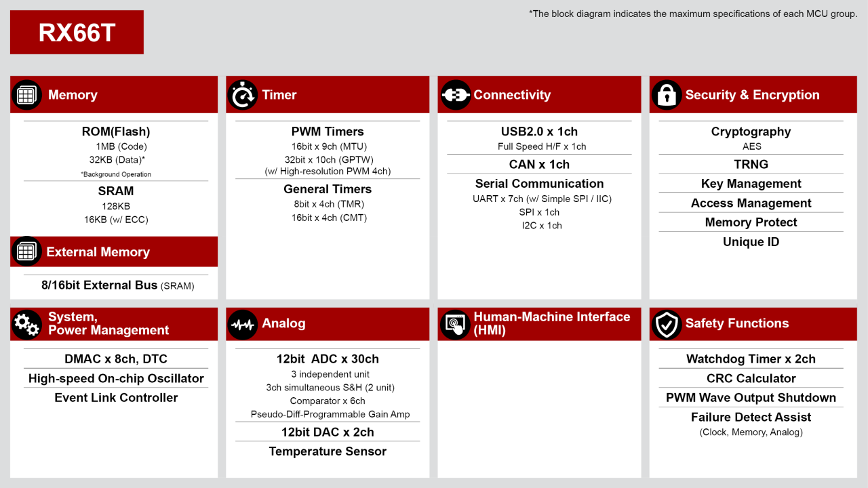
Task: Click the CRC Calculator text
Action: pyautogui.click(x=751, y=378)
